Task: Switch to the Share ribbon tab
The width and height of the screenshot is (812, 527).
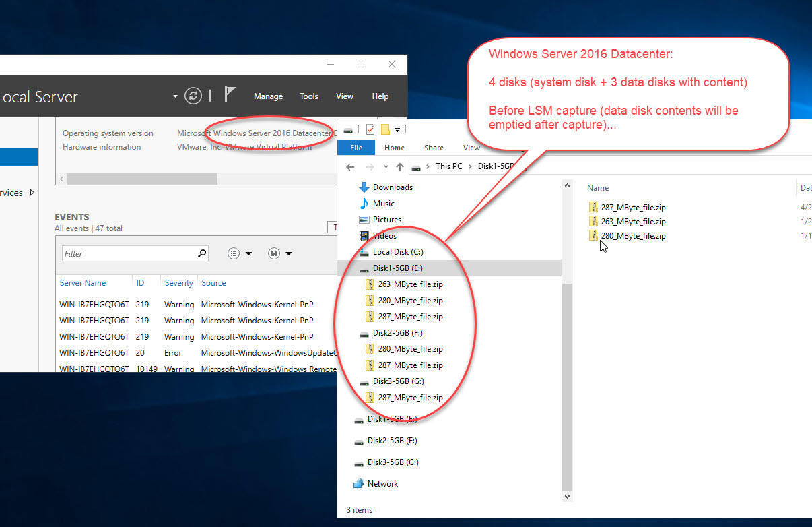Action: point(434,148)
